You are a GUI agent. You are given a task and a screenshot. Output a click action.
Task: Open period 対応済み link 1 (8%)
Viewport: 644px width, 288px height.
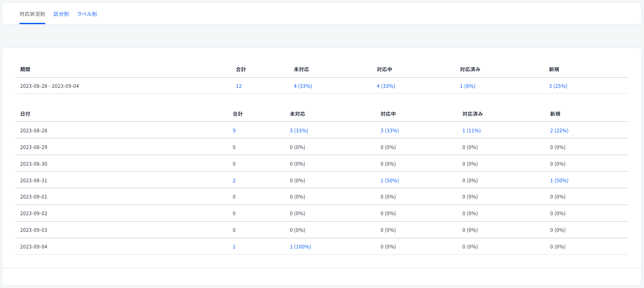pos(467,86)
